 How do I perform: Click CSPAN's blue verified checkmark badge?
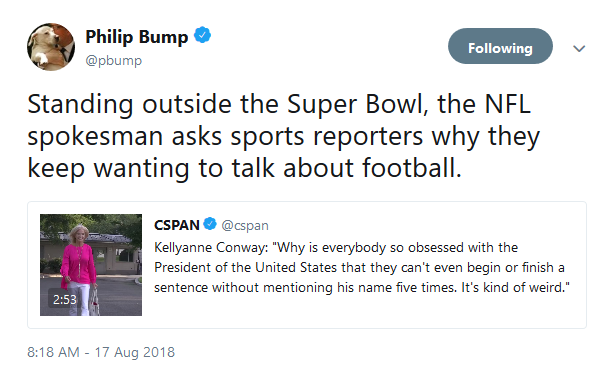click(x=210, y=224)
